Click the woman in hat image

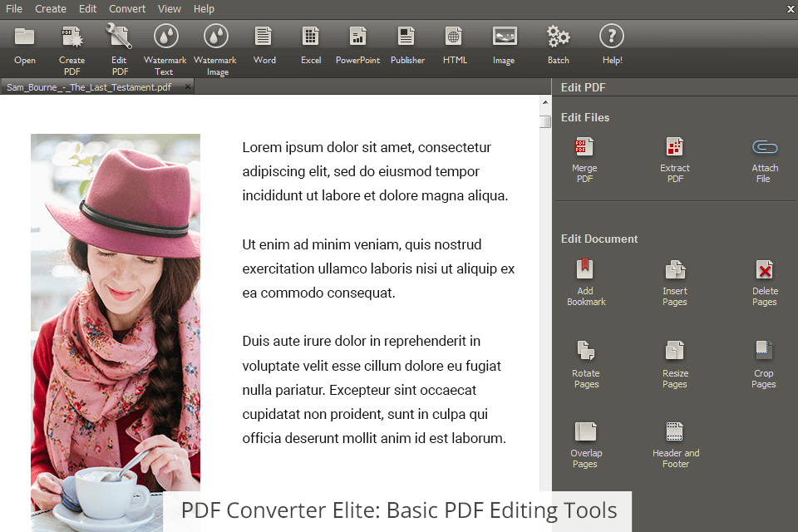(x=116, y=332)
